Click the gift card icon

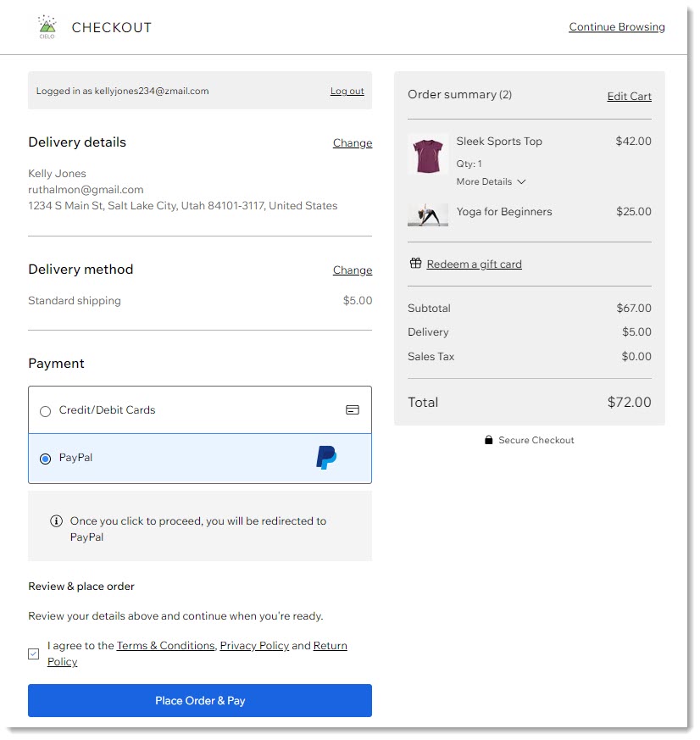[415, 264]
